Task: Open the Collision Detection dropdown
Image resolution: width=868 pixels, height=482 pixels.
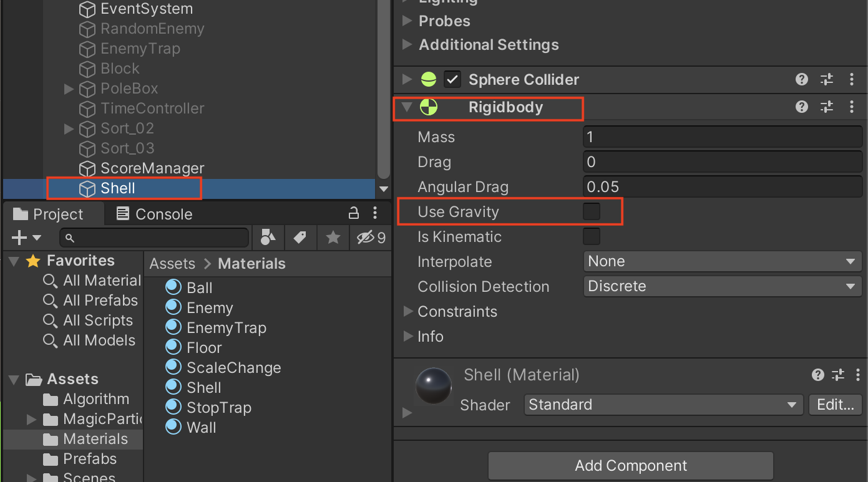Action: 722,286
